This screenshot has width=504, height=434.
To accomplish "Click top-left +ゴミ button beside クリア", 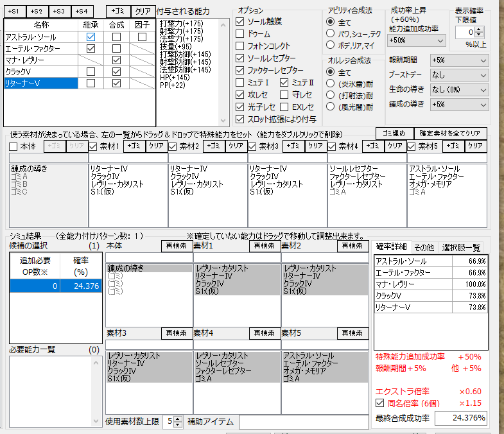I will point(119,12).
